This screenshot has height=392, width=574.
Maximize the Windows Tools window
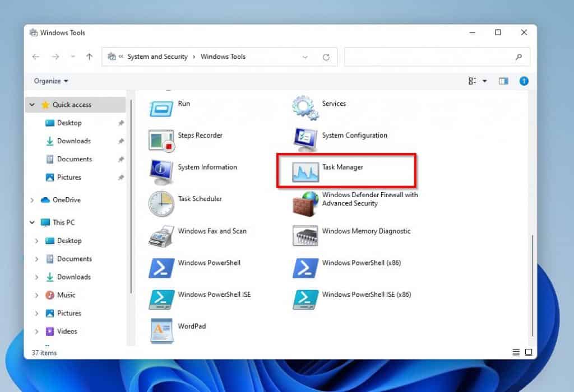tap(498, 32)
